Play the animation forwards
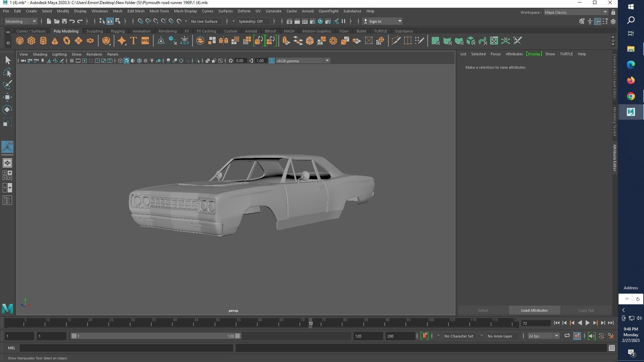644x362 pixels. click(x=588, y=323)
